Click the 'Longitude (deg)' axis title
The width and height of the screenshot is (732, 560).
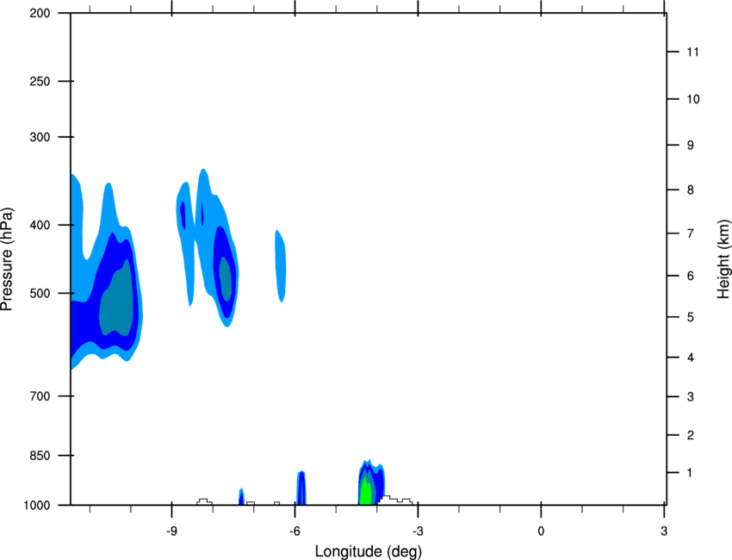click(x=369, y=551)
